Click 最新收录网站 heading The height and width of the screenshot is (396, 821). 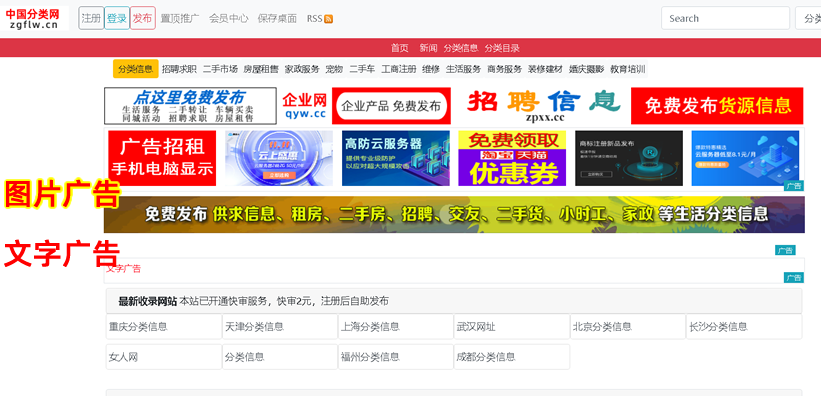point(148,301)
